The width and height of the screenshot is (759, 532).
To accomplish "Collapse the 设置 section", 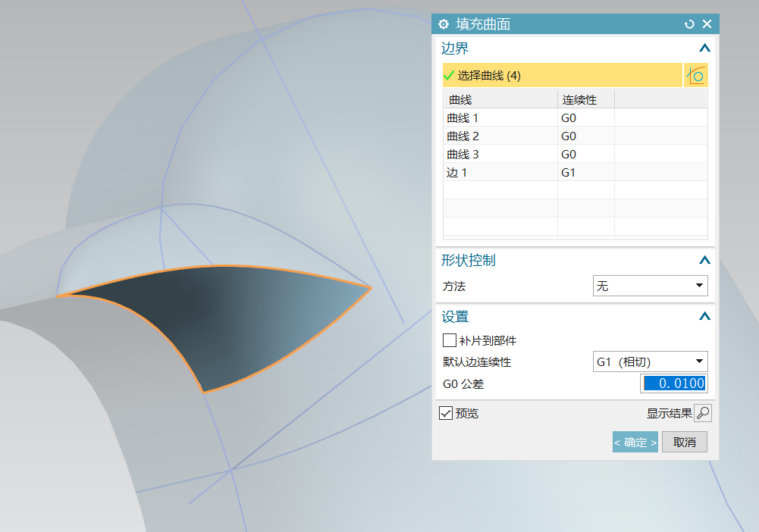I will (x=704, y=316).
